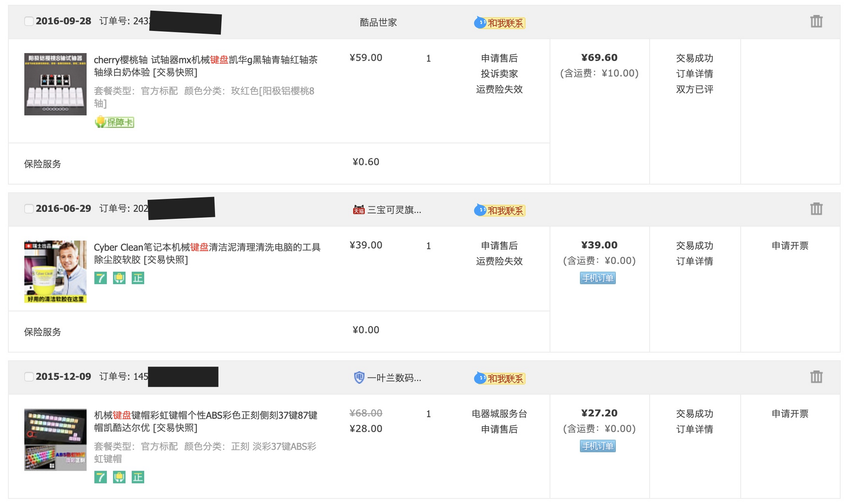The width and height of the screenshot is (856, 504).
Task: Click the Tmall icon beside 三宝可灵旗
Action: 358,210
